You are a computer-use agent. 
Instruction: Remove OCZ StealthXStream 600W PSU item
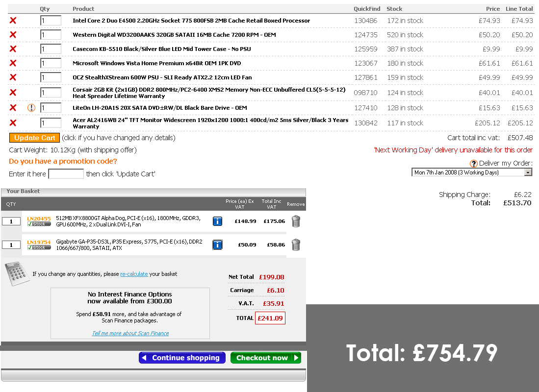pyautogui.click(x=13, y=77)
